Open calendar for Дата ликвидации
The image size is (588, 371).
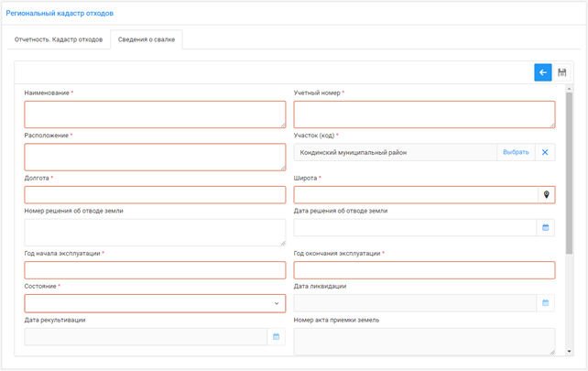[546, 302]
